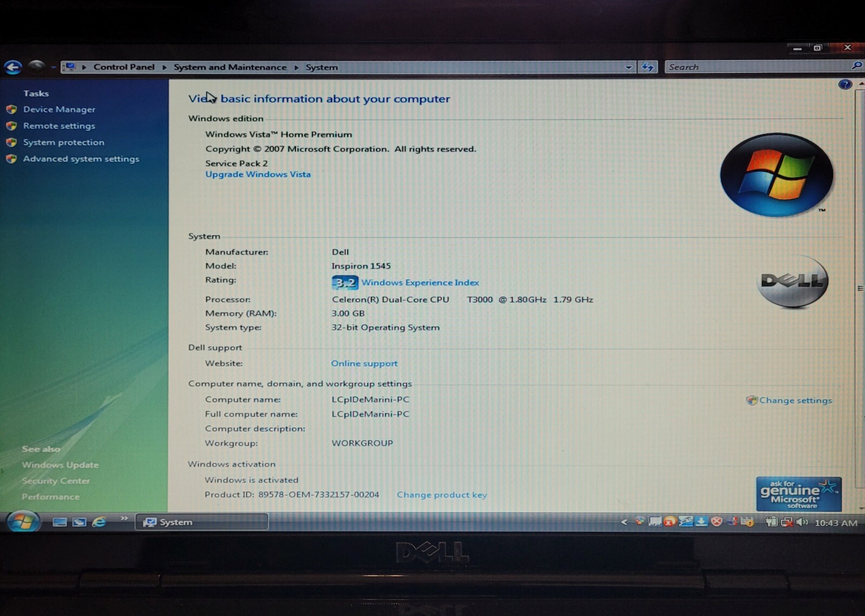Open Remote settings task link

point(59,126)
